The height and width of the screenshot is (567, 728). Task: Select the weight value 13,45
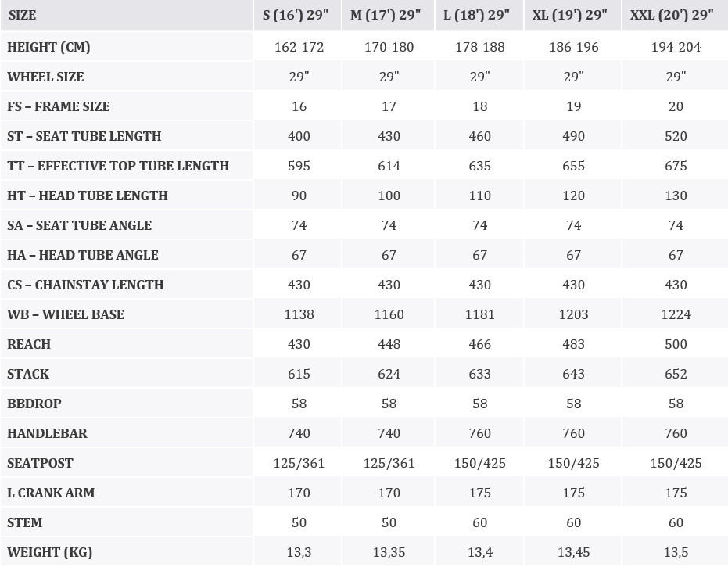tap(573, 552)
